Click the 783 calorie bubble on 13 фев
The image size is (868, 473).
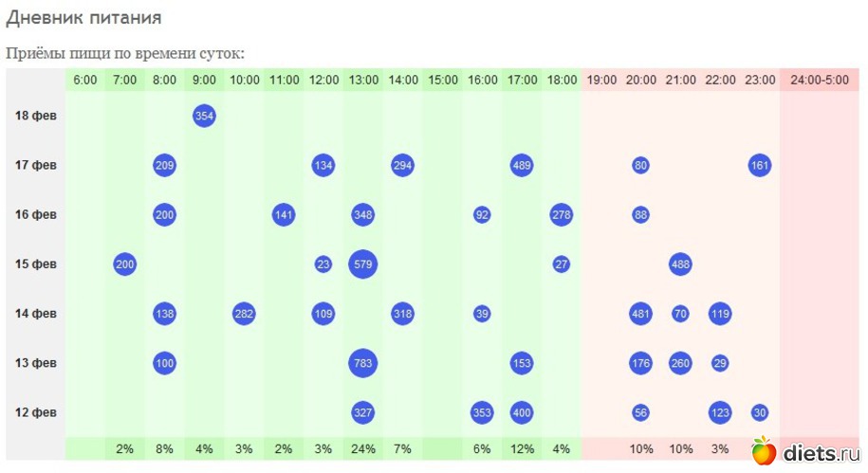point(362,363)
